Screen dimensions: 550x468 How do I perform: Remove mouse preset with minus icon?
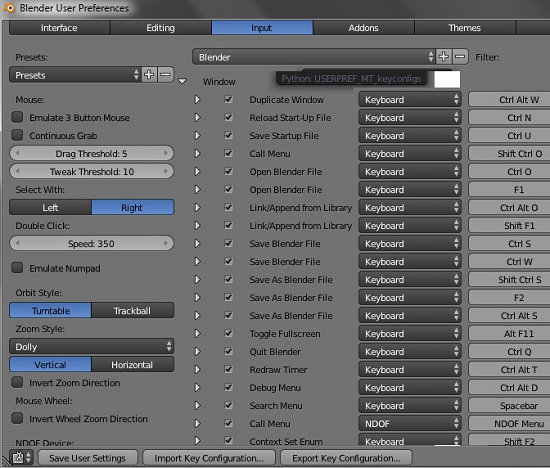165,75
